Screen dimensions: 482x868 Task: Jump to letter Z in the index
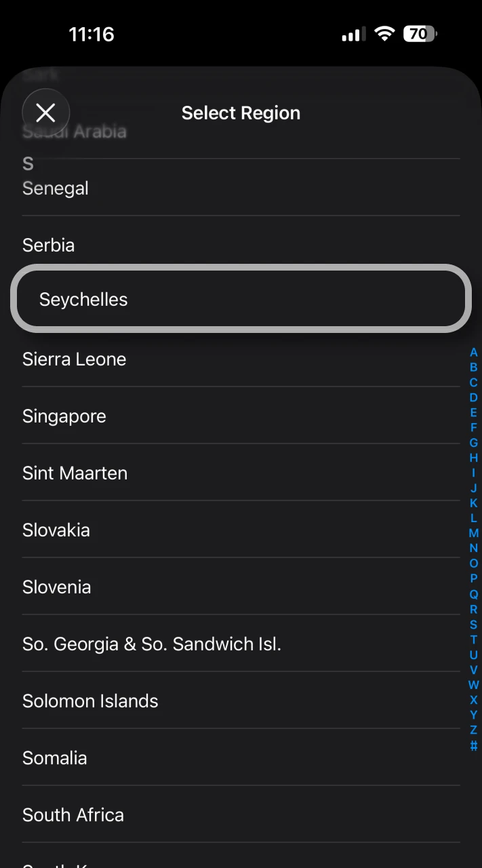473,730
